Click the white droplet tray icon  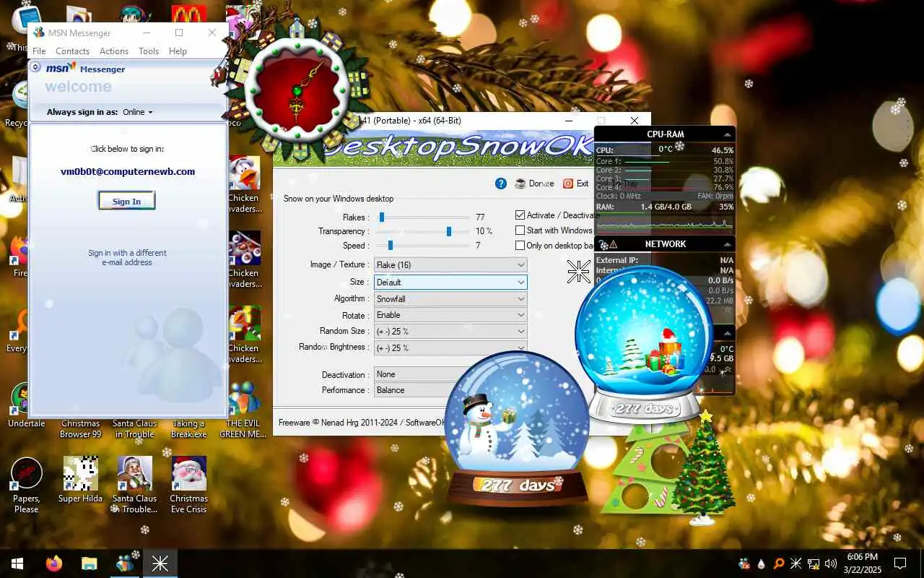coord(762,564)
